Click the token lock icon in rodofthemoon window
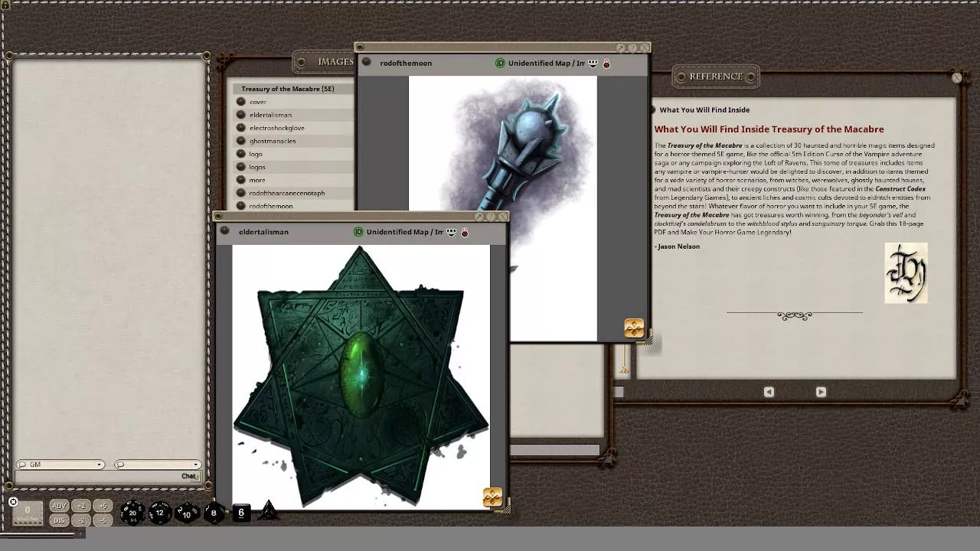This screenshot has height=551, width=980. point(606,64)
